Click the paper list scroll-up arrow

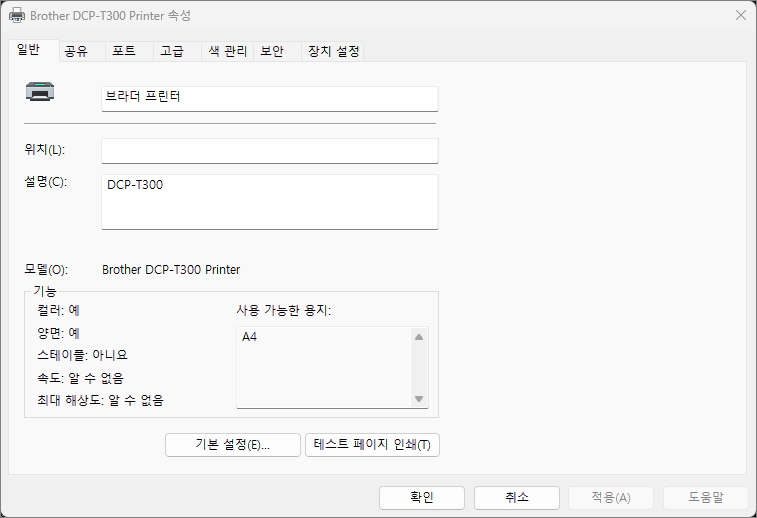pos(419,337)
